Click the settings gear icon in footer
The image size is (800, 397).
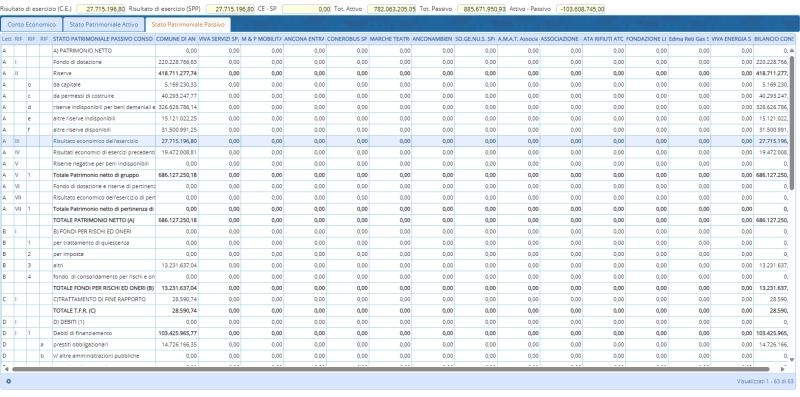click(x=9, y=381)
